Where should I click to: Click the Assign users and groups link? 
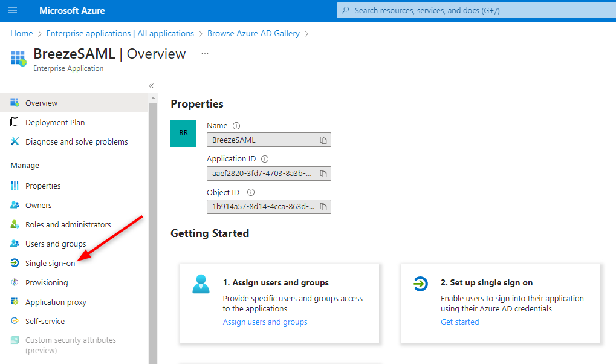(x=265, y=322)
